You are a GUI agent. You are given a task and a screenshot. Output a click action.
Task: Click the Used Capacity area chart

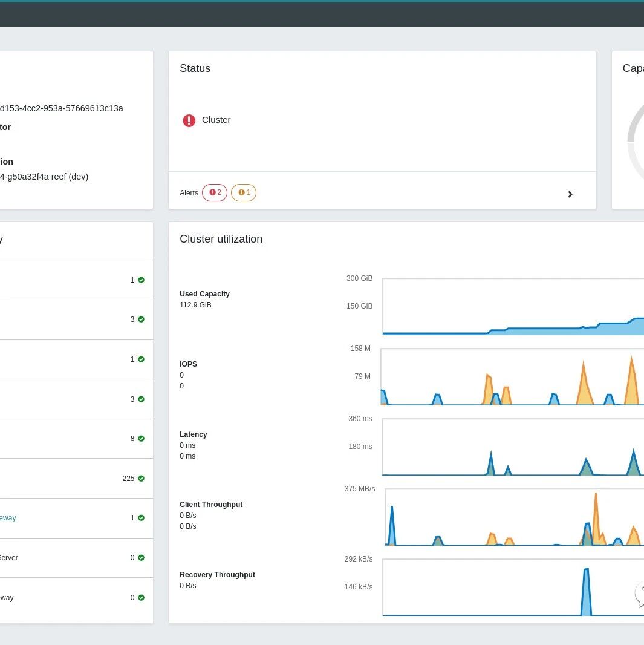point(513,306)
